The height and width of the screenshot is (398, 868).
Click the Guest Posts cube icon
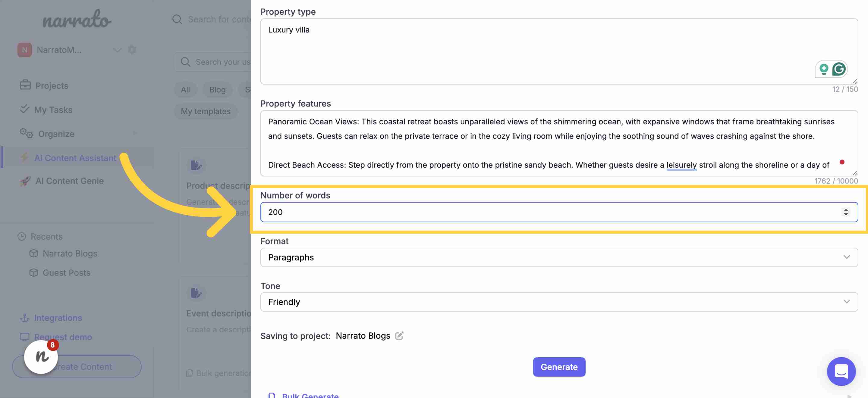pyautogui.click(x=34, y=272)
